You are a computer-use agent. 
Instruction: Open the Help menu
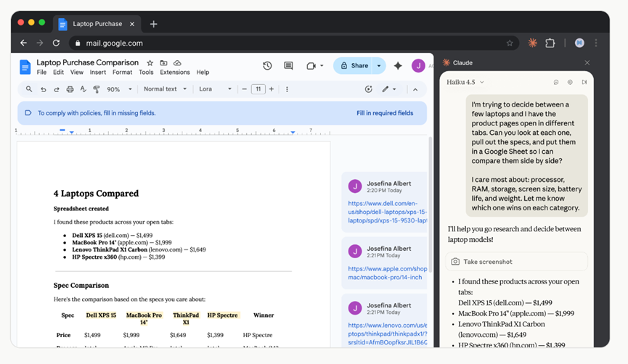[203, 73]
